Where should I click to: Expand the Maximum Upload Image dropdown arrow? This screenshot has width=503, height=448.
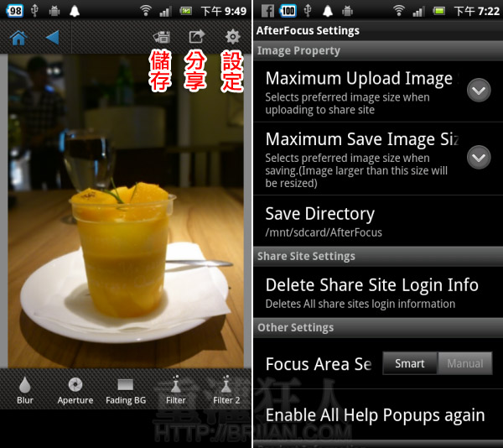click(479, 90)
